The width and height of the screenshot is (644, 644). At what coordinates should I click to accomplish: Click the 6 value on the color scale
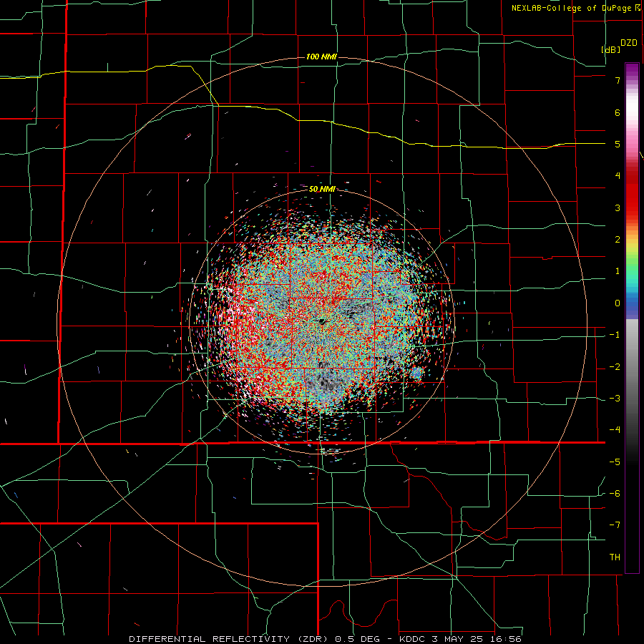[x=618, y=112]
